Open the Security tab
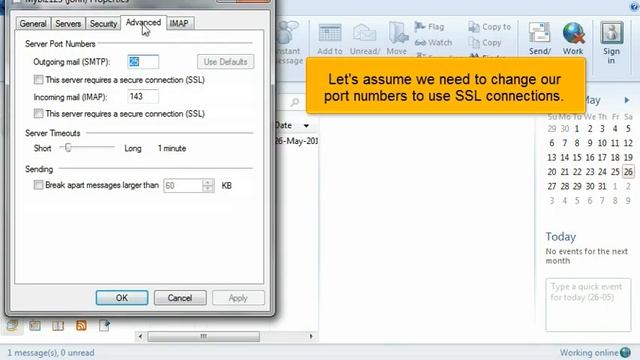640x360 pixels. tap(103, 24)
